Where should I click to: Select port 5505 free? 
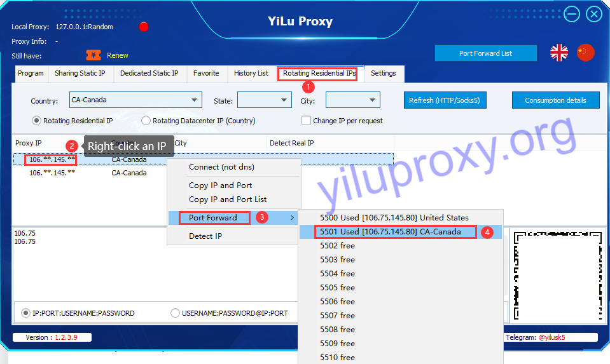[401, 288]
